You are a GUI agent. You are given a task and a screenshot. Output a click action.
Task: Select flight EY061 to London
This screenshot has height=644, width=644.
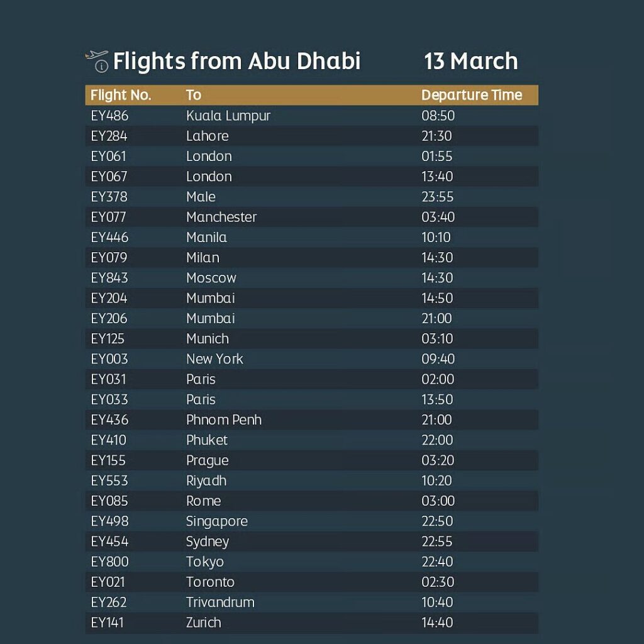click(x=109, y=156)
